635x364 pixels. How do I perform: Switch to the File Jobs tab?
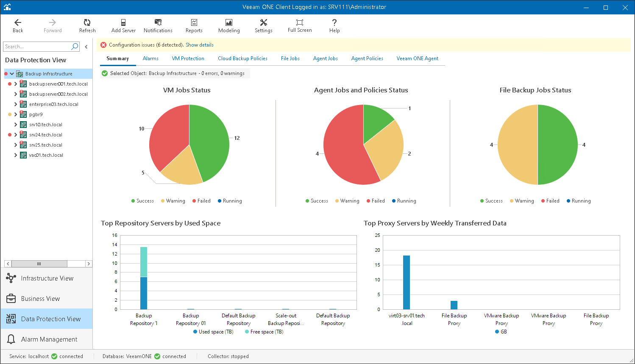pyautogui.click(x=290, y=58)
